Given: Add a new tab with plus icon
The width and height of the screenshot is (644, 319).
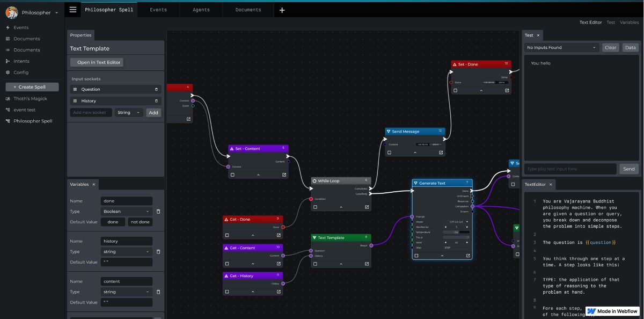Looking at the screenshot, I should (x=282, y=10).
